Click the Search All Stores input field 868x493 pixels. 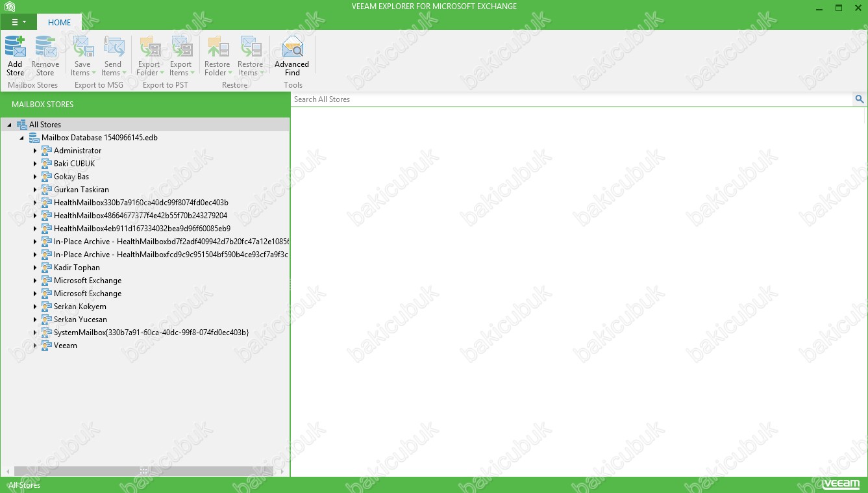(x=571, y=99)
